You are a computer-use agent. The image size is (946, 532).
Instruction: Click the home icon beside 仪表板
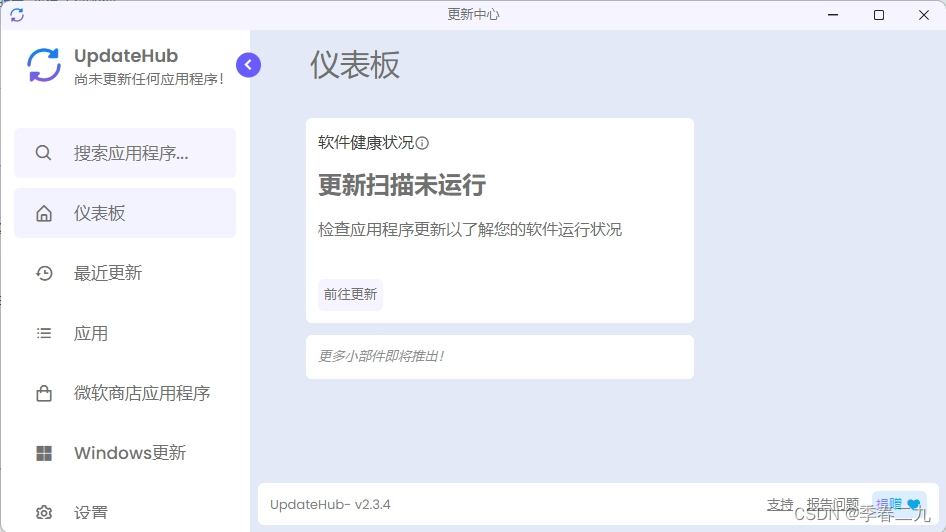click(x=43, y=214)
